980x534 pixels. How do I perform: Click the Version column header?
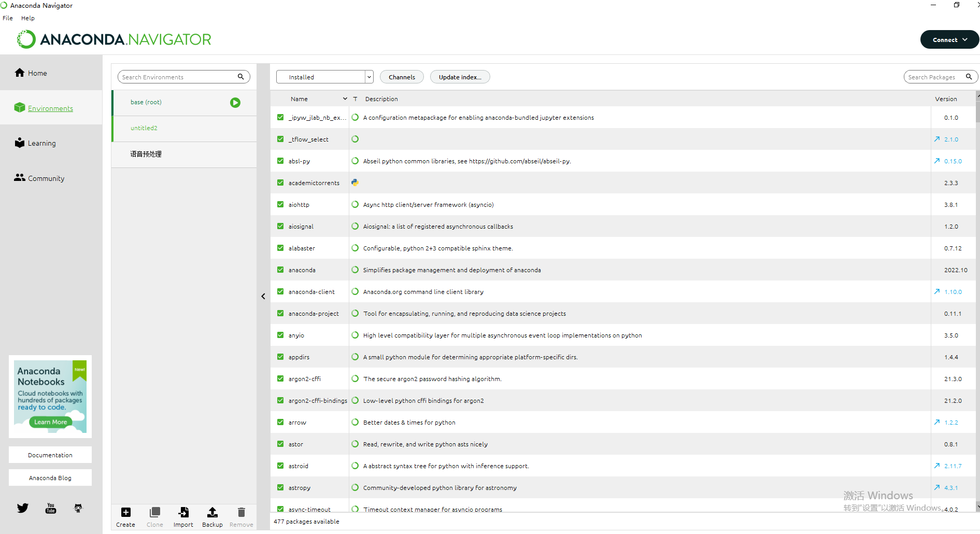tap(946, 99)
